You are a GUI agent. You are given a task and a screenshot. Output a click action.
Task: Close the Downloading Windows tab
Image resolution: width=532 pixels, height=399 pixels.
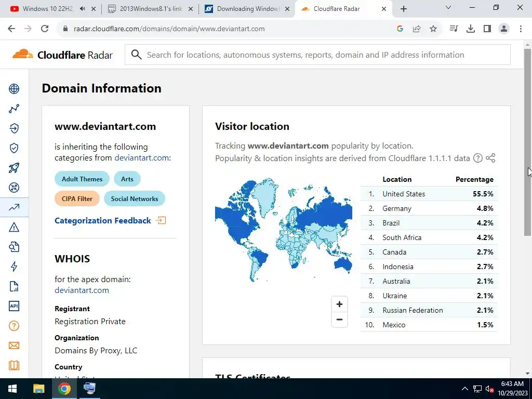pos(287,9)
